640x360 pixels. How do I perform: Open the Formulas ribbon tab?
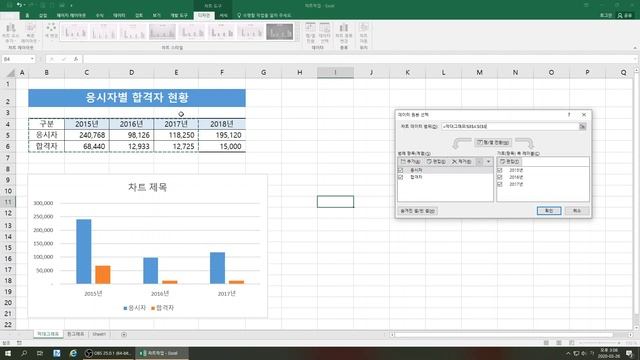click(100, 15)
